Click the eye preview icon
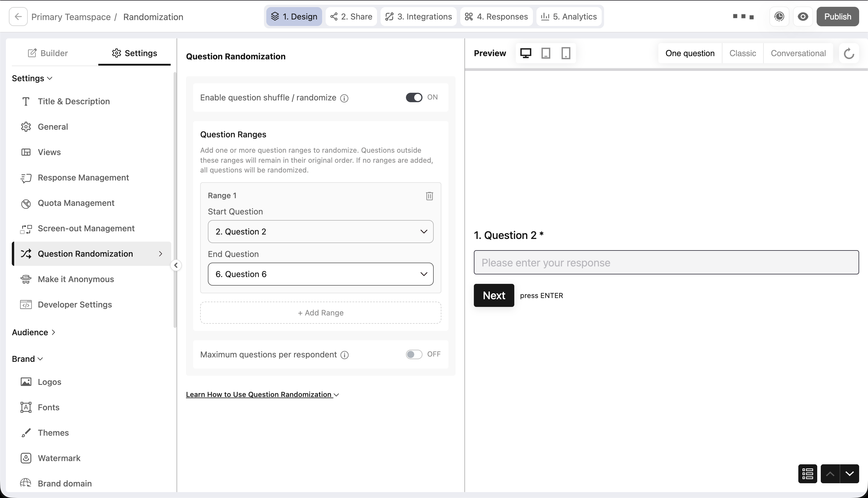 (x=803, y=17)
